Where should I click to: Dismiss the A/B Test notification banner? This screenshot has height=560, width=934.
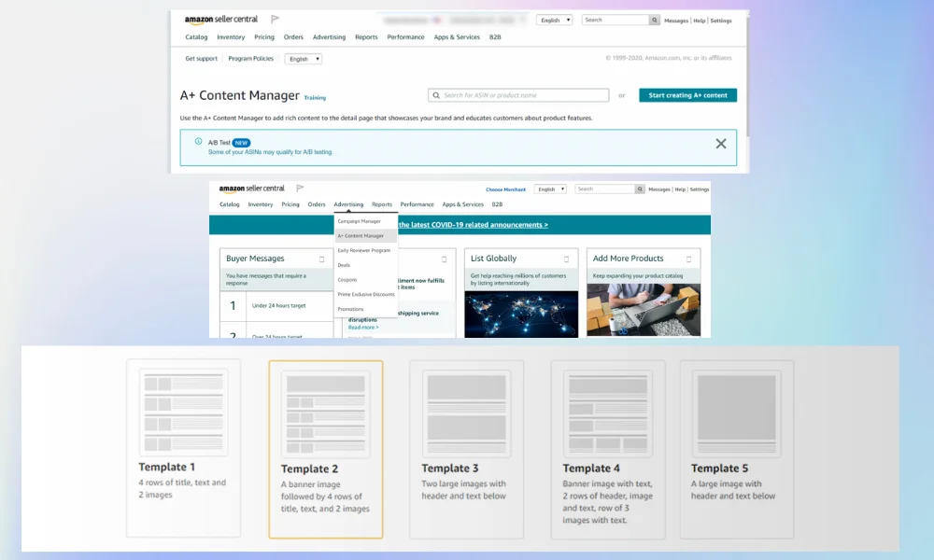coord(721,144)
